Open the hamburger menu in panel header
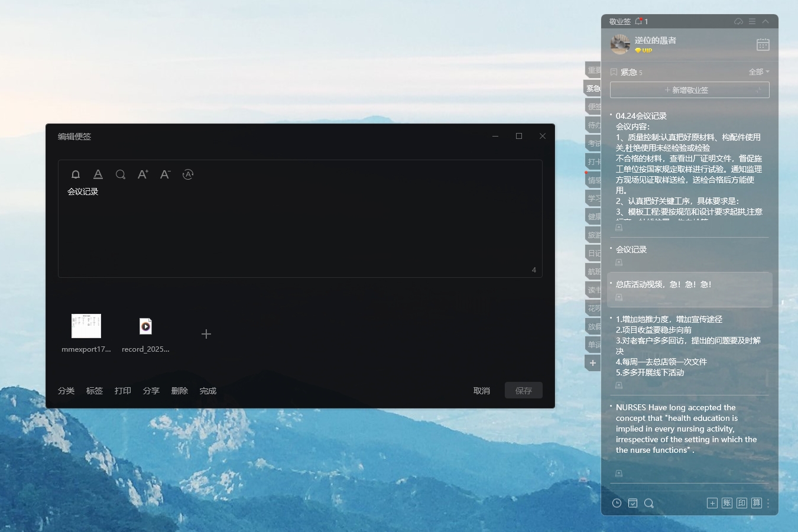This screenshot has height=532, width=798. coord(752,21)
